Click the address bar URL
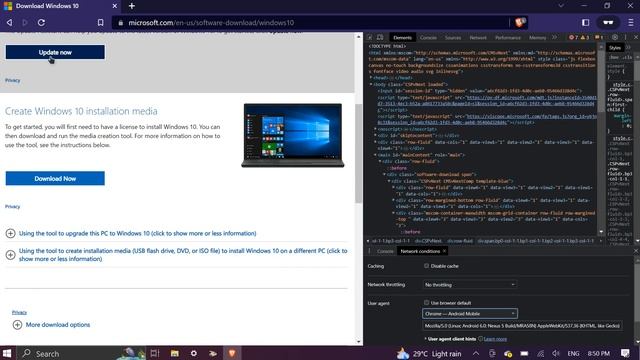Viewport: 640px width, 360px height. click(x=211, y=22)
